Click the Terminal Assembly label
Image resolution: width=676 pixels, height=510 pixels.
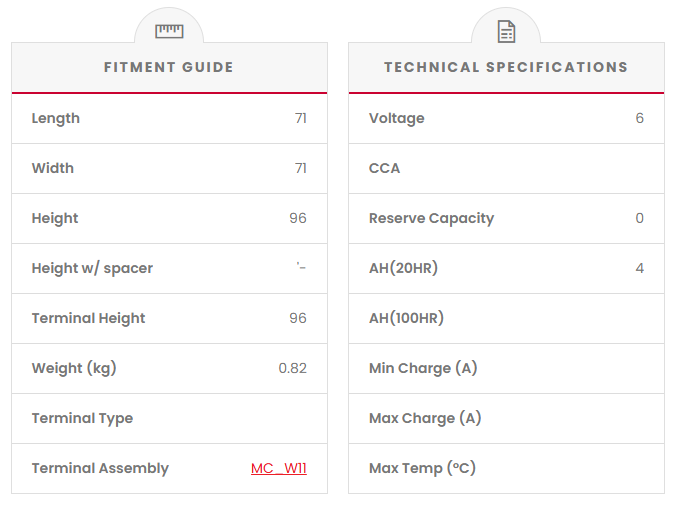point(100,468)
